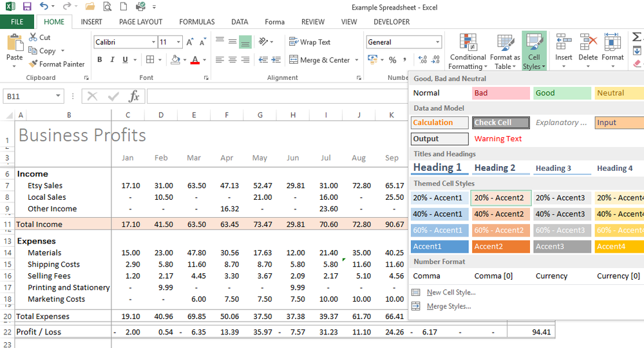
Task: Center text horizontally
Action: tap(232, 60)
